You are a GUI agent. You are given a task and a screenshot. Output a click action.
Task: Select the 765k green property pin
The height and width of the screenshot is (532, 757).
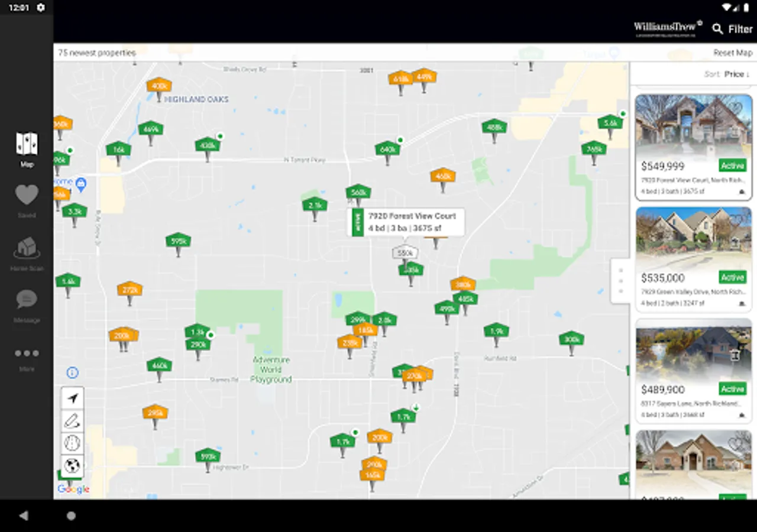click(594, 148)
